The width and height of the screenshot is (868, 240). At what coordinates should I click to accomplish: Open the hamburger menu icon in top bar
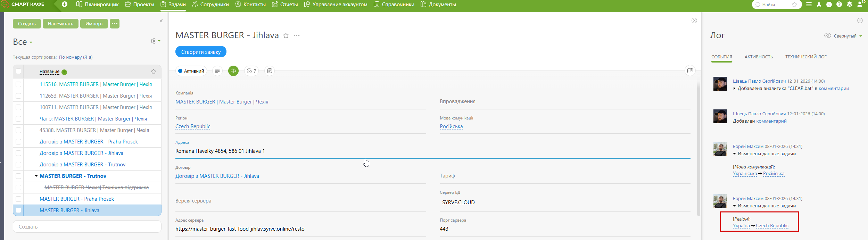click(809, 5)
